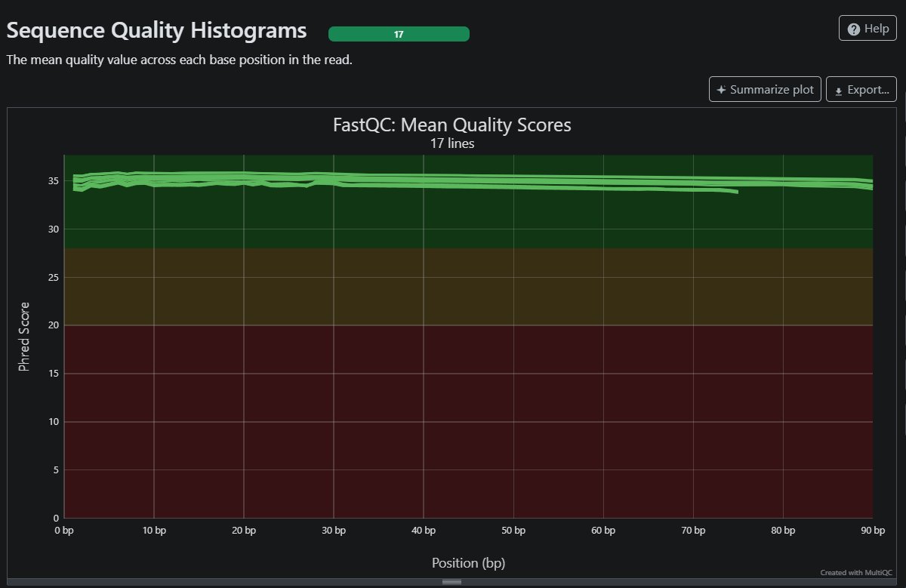
Task: Click the 'FastQC: Mean Quality Scores' plot title
Action: pos(451,125)
